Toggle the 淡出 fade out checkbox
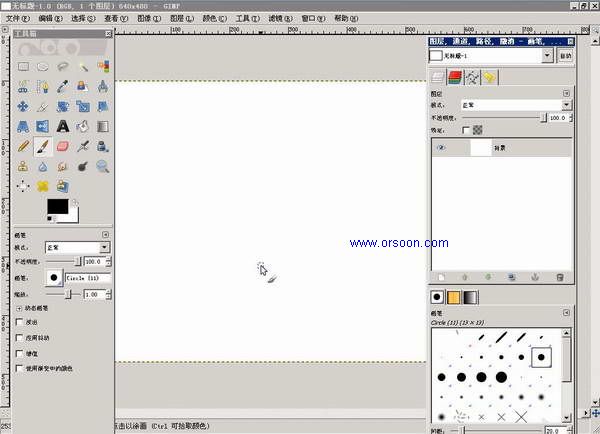This screenshot has height=434, width=600. pyautogui.click(x=19, y=322)
